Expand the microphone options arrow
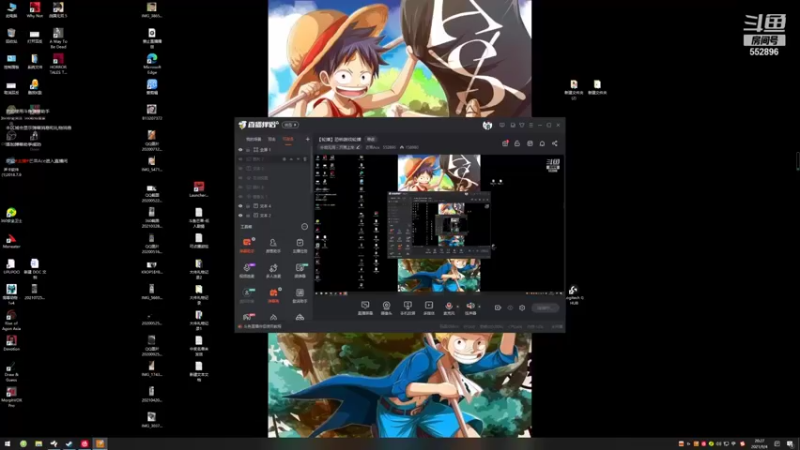800x450 pixels. (x=457, y=307)
